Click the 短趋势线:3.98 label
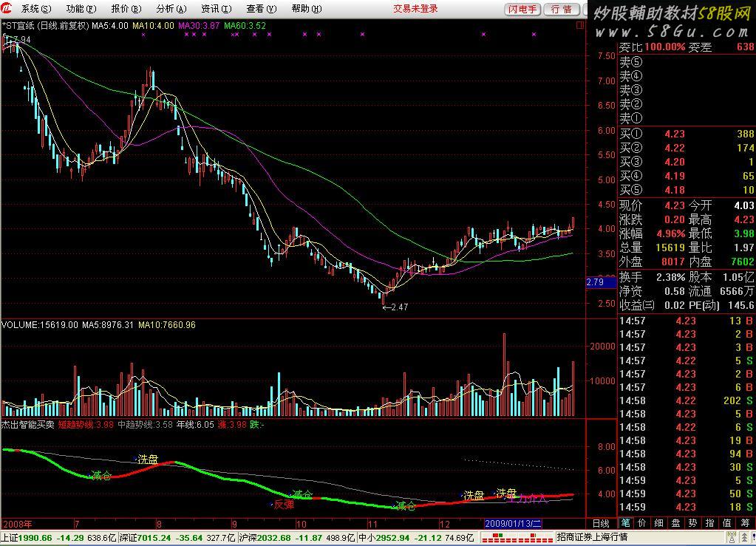756x546 pixels. (x=86, y=425)
